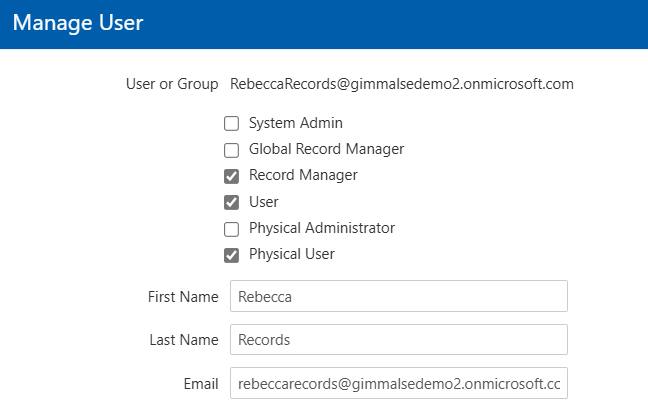Untick the User role checkbox
Screen dimensions: 648x407
click(231, 202)
